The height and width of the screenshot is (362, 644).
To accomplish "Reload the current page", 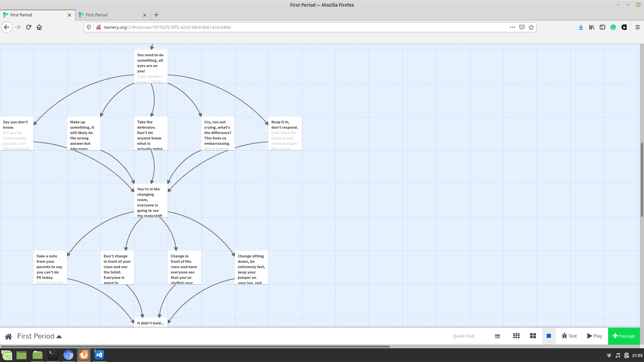I will 29,27.
